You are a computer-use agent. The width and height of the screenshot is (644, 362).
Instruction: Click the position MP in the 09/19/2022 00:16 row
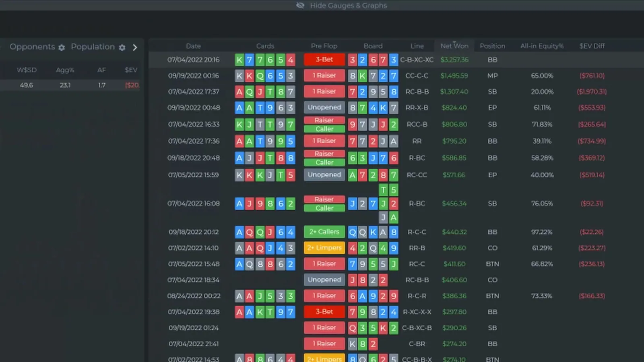pyautogui.click(x=492, y=76)
